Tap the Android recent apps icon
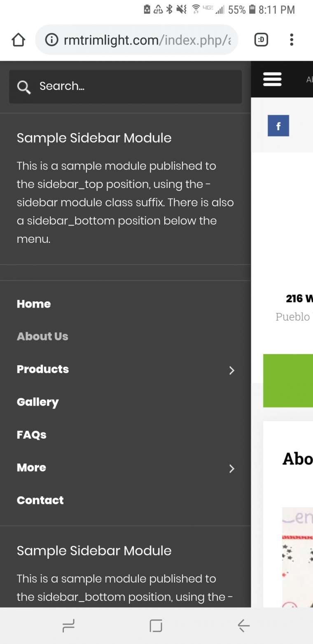 tap(68, 626)
